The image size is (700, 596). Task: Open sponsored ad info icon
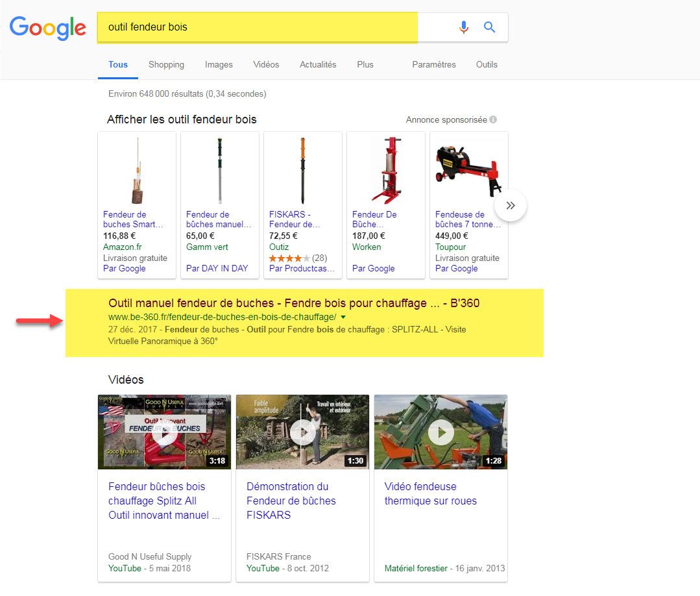pyautogui.click(x=493, y=119)
